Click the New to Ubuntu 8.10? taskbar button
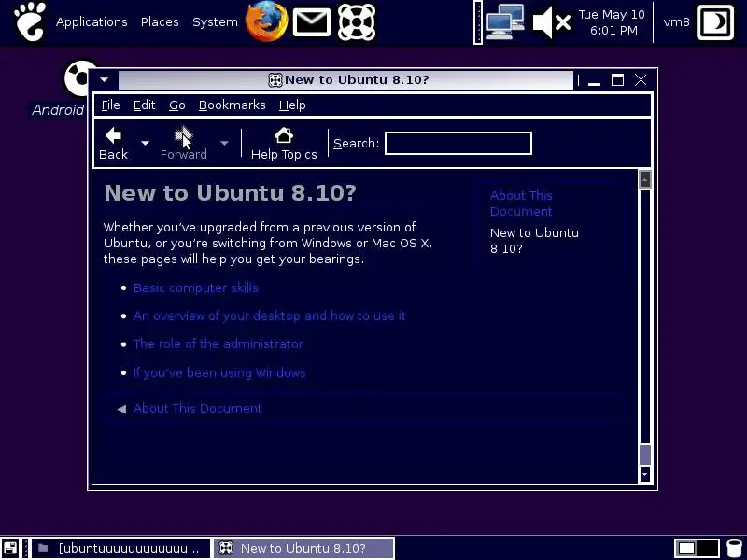Screen dimensions: 747x560 tap(304, 548)
